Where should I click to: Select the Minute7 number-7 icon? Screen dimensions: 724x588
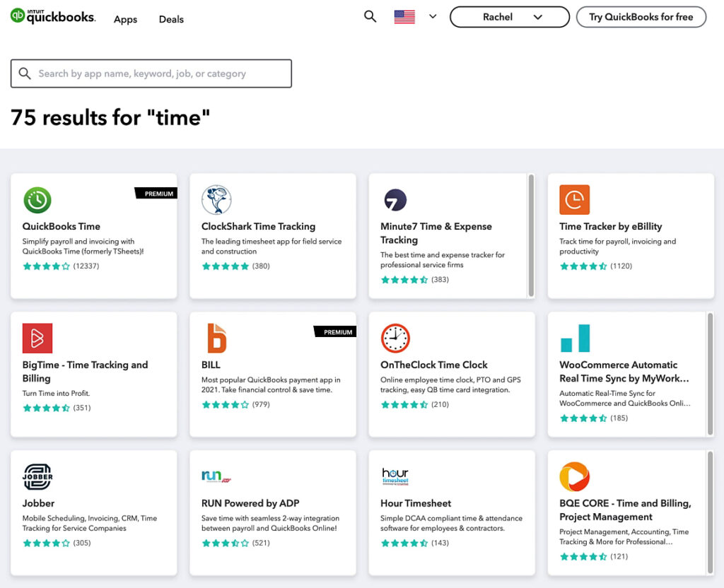click(395, 199)
